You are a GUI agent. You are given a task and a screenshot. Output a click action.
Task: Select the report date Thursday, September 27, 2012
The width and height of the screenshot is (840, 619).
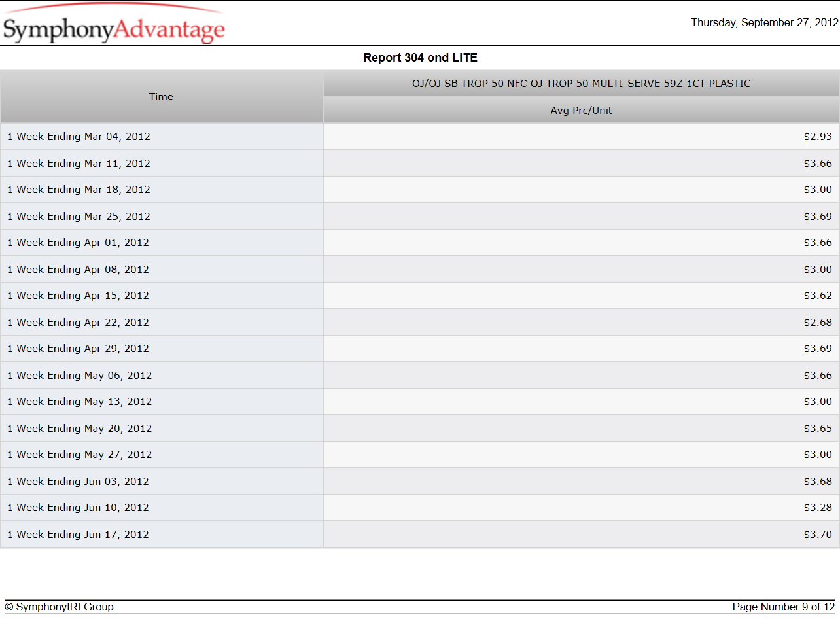764,23
